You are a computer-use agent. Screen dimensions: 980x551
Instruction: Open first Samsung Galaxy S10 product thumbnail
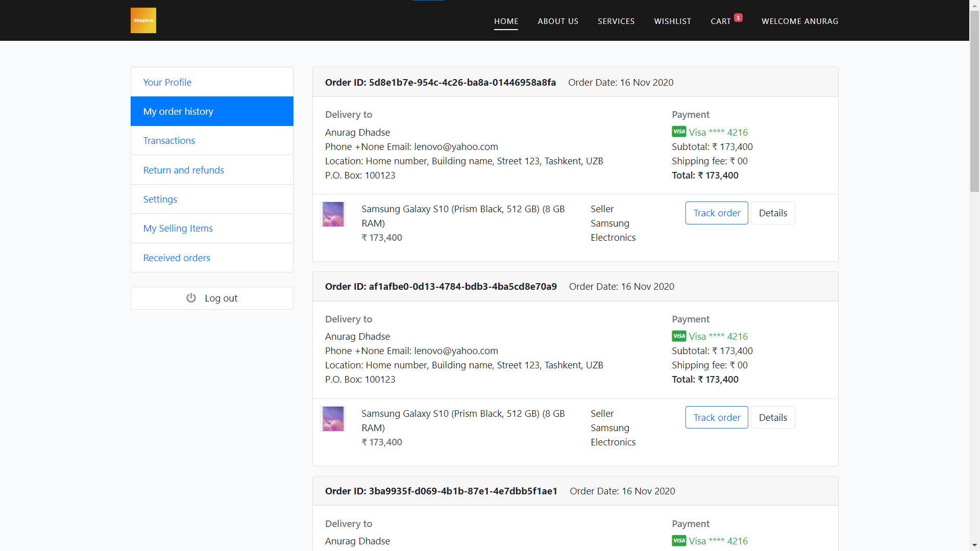coord(333,214)
